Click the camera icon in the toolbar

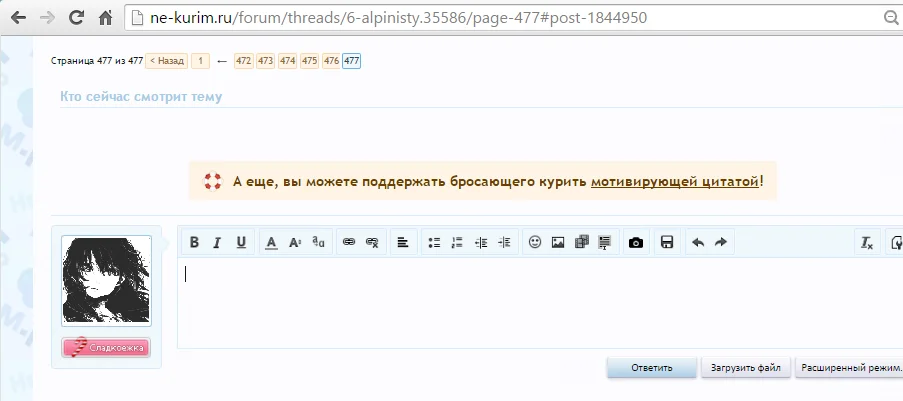636,243
